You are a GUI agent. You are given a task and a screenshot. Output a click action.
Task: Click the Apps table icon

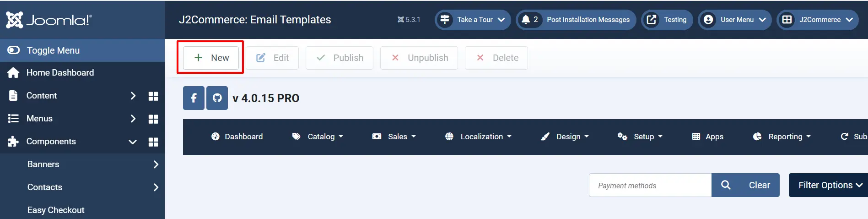(x=696, y=137)
